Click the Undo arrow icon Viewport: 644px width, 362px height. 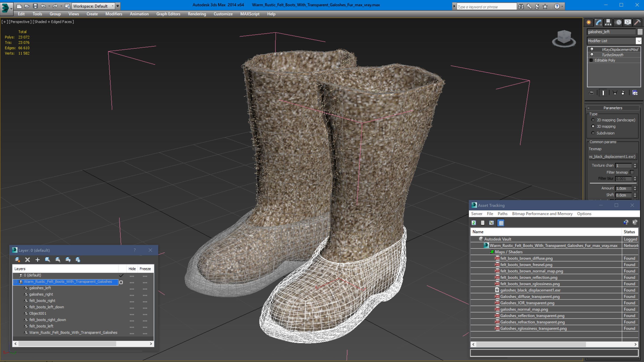point(43,6)
